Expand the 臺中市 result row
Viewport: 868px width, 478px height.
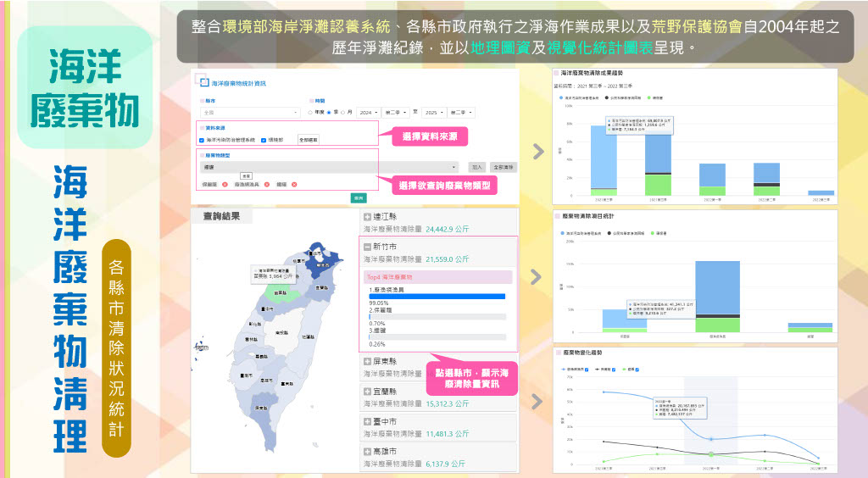[367, 421]
